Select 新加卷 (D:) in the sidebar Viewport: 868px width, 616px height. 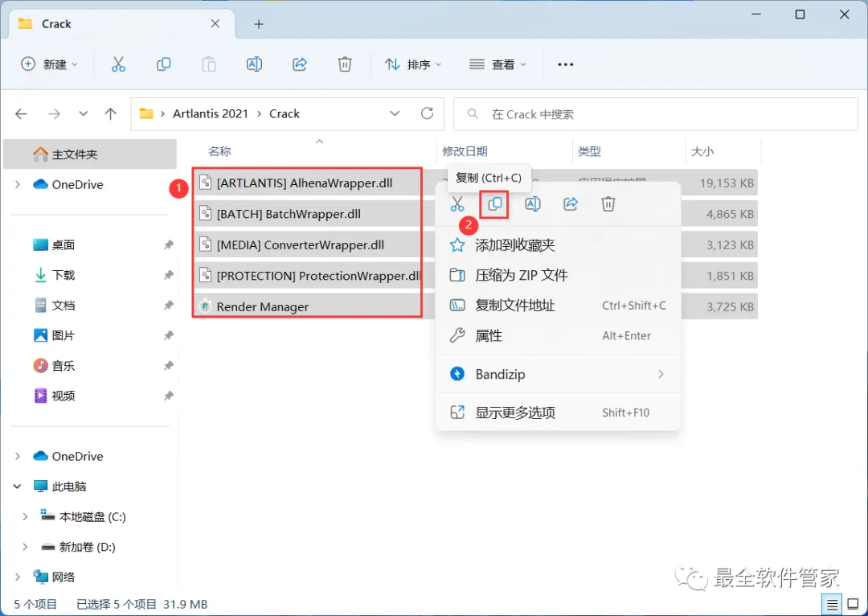point(88,547)
